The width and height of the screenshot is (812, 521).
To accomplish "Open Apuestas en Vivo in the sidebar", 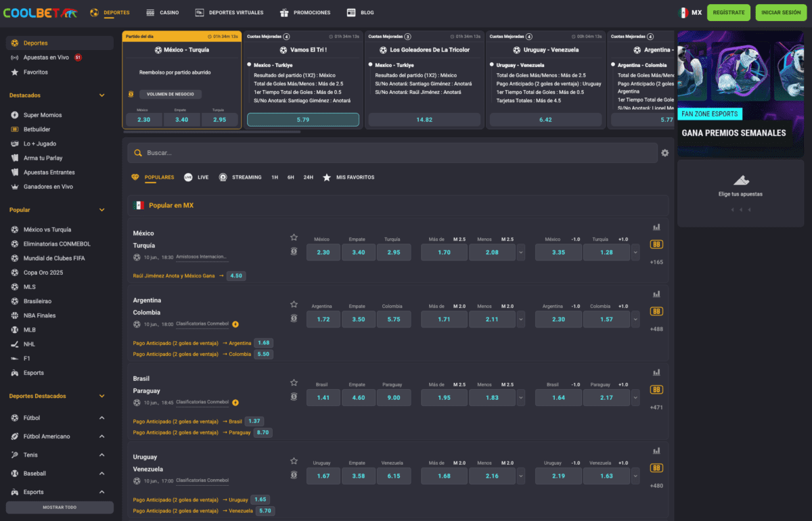I will (x=47, y=58).
